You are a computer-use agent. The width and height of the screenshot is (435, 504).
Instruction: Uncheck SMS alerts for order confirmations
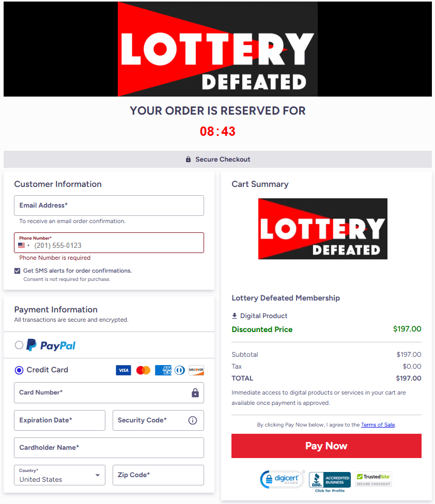click(17, 271)
